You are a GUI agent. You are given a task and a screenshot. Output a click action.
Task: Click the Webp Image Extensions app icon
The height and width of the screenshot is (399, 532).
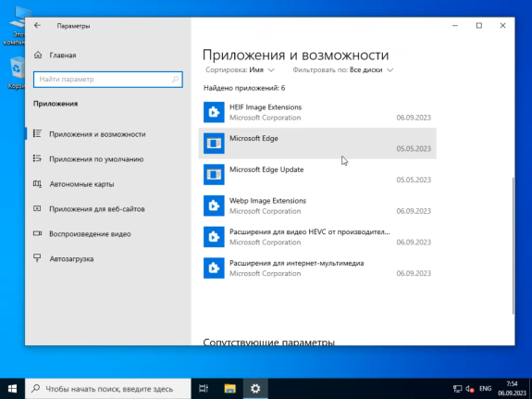click(x=214, y=206)
